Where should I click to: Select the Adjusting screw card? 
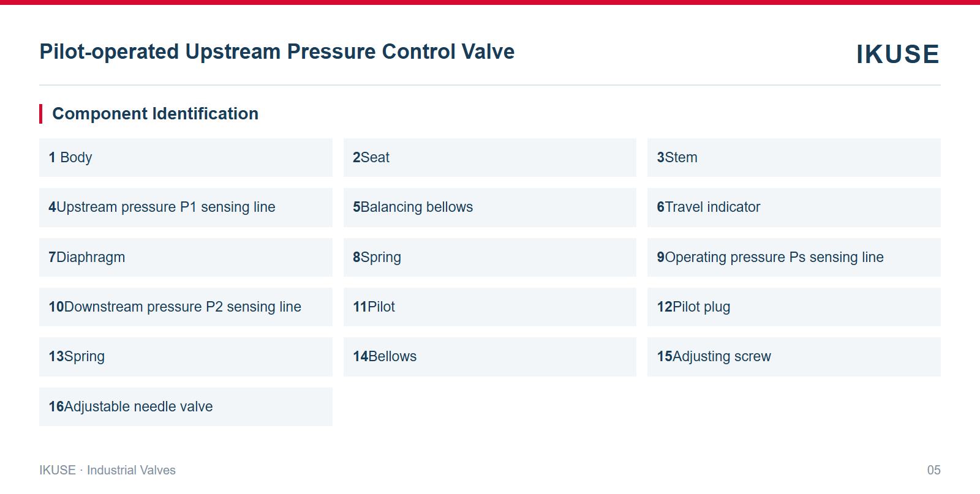794,357
